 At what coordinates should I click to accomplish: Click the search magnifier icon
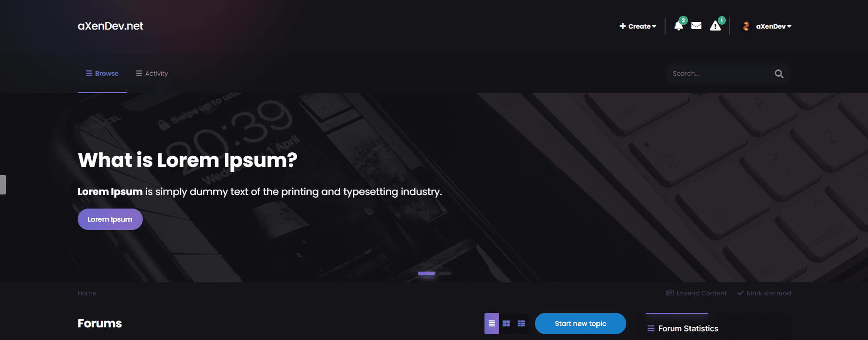(x=779, y=74)
